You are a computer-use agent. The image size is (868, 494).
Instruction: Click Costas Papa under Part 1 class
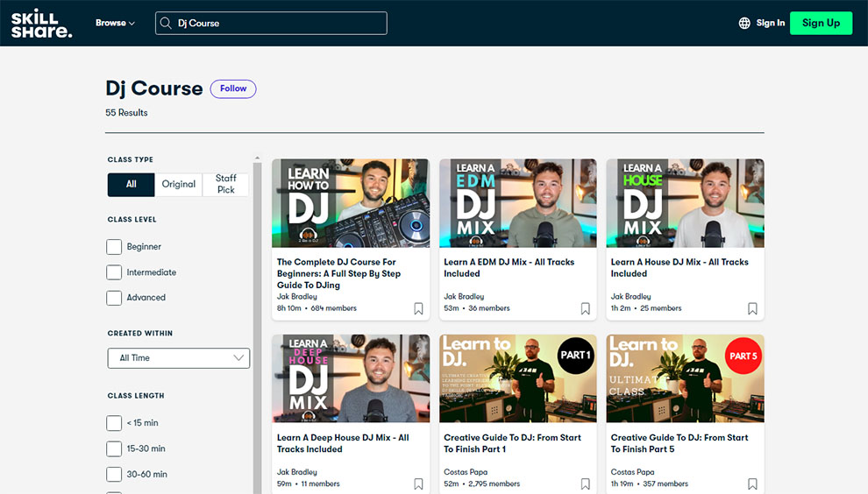click(x=466, y=472)
